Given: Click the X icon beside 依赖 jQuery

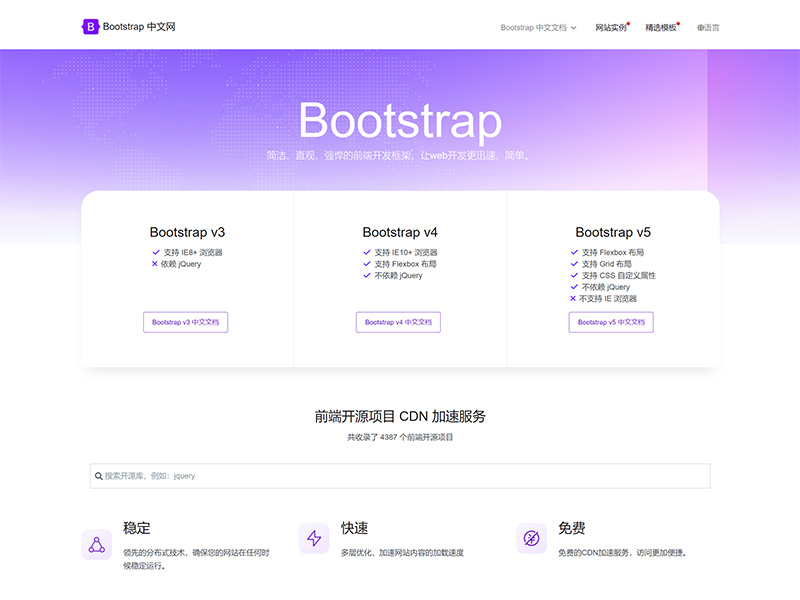Looking at the screenshot, I should pyautogui.click(x=156, y=264).
